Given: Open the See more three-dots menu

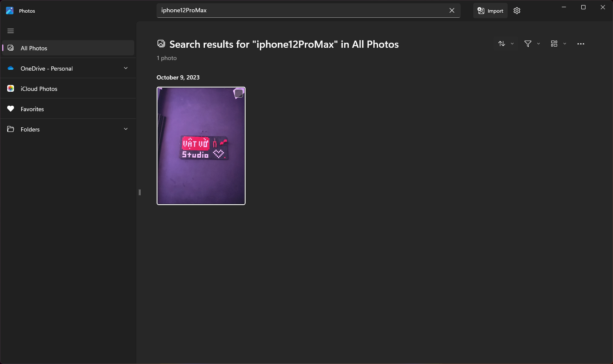Looking at the screenshot, I should [581, 44].
